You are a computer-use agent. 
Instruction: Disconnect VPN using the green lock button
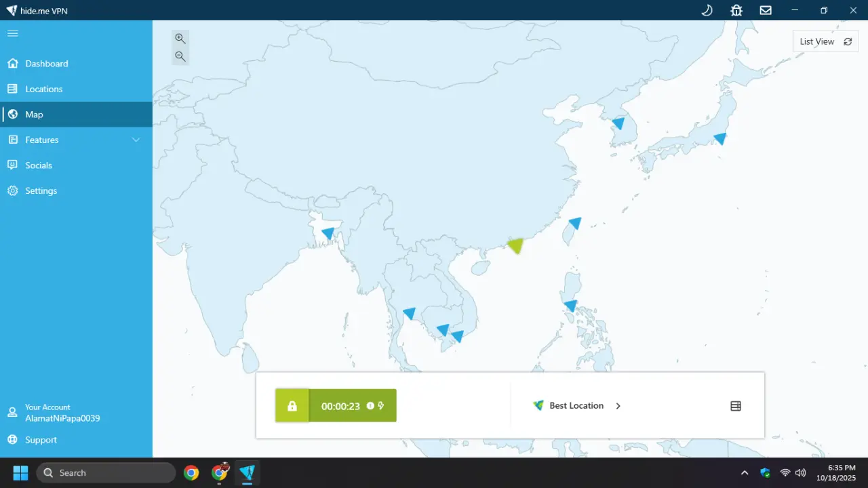coord(292,406)
